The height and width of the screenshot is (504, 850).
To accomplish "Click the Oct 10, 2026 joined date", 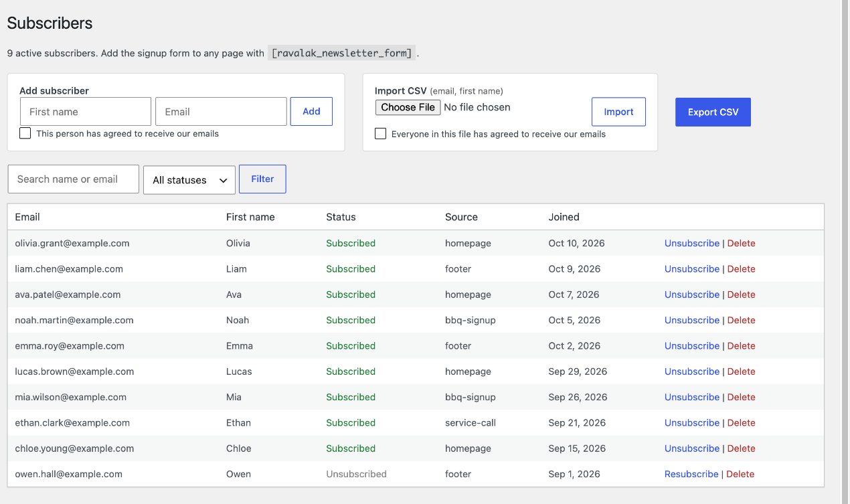I will [576, 244].
